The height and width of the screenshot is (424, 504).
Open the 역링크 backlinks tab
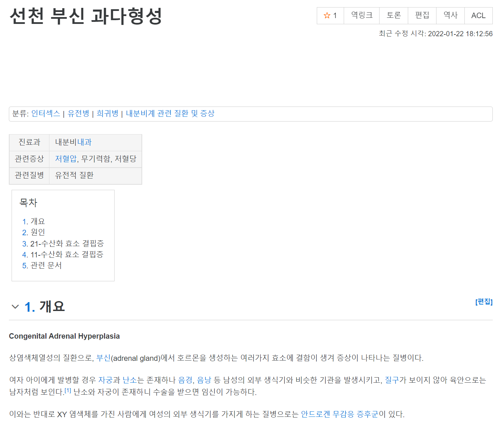361,16
